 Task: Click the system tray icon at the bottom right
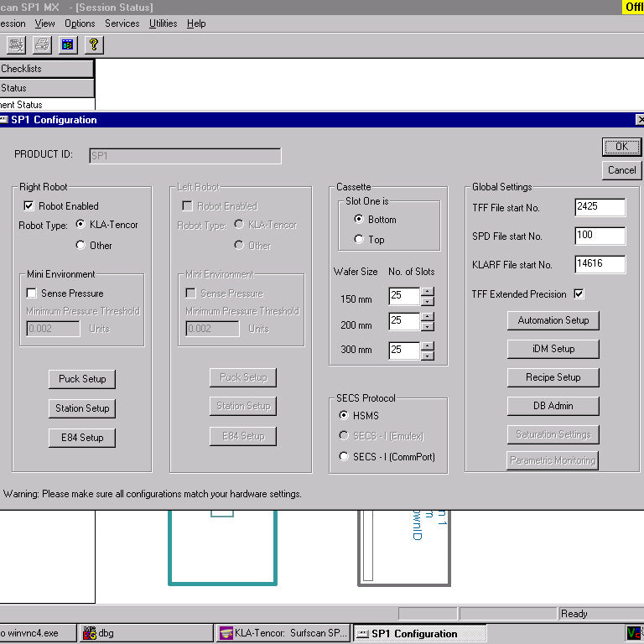(x=635, y=633)
